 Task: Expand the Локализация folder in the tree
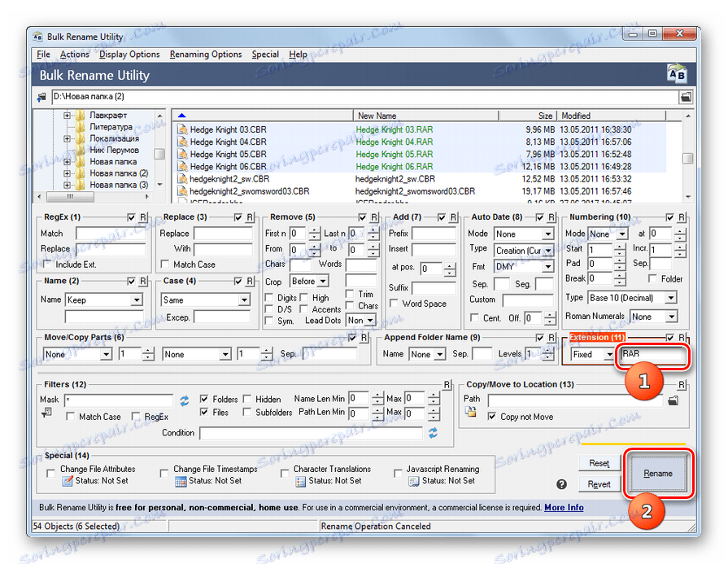[x=68, y=138]
